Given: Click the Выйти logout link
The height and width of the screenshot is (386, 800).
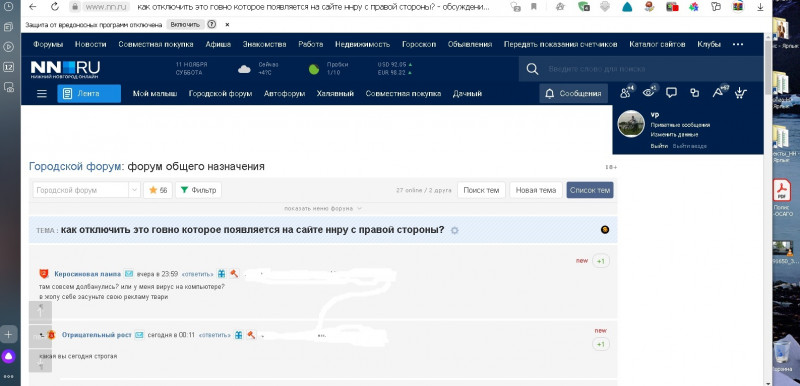Looking at the screenshot, I should [x=659, y=146].
